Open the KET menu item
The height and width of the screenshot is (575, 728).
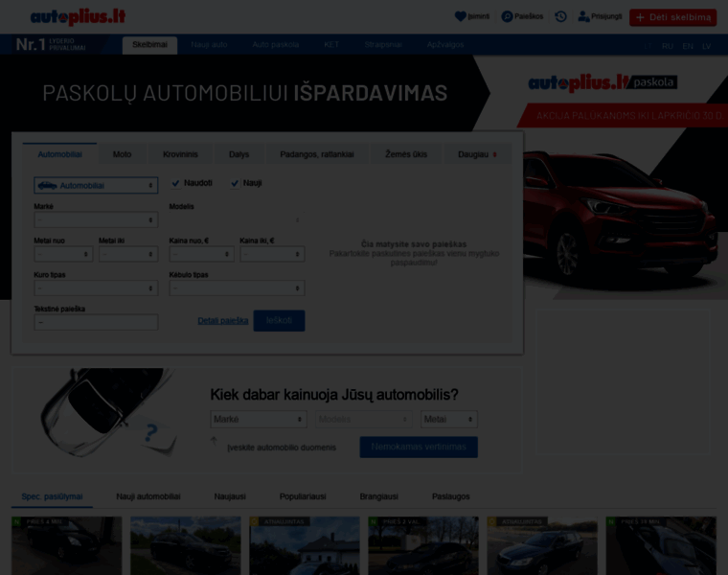(x=331, y=45)
